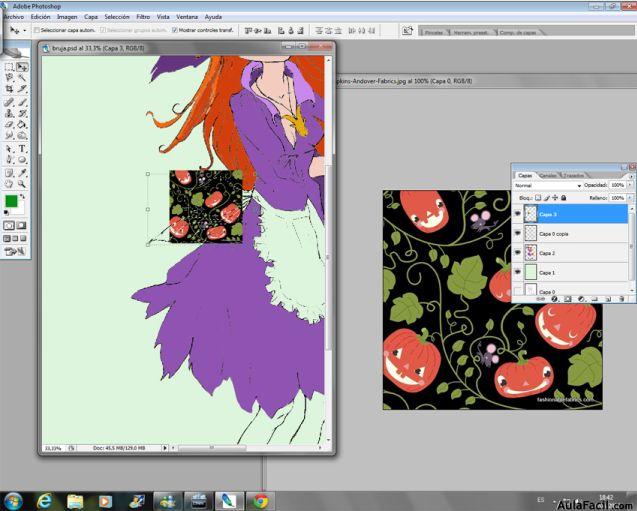Open Chrome from the taskbar

pos(260,501)
